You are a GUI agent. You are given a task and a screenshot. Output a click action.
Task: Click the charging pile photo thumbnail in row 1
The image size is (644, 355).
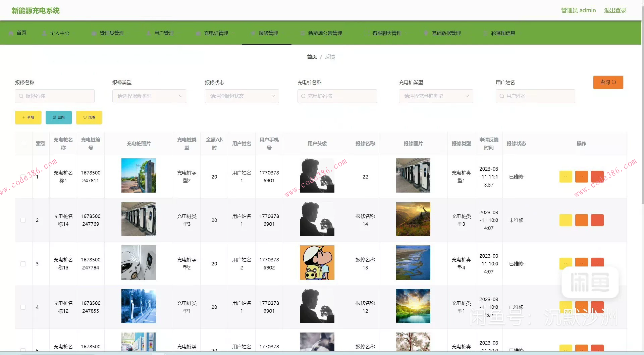139,175
